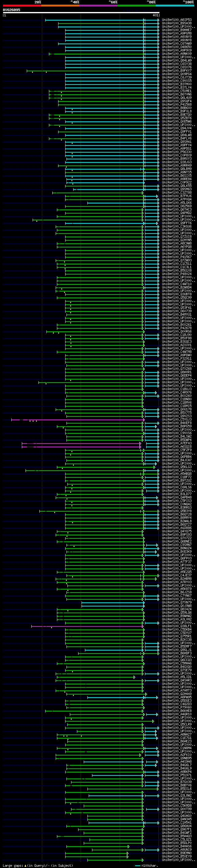Screen dimensions: 197x868
Task: Open the UniRef100_C6TAW9 entry
Action: click(176, 43)
